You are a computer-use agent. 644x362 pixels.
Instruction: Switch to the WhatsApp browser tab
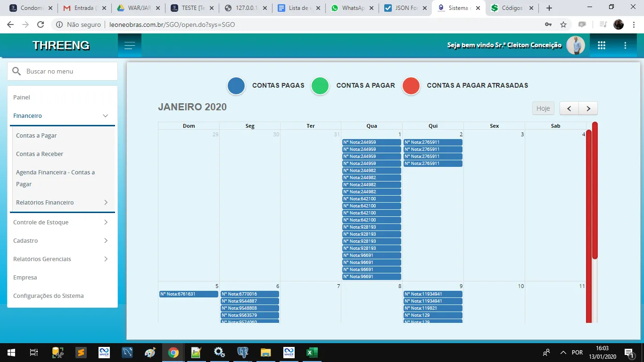pyautogui.click(x=352, y=8)
